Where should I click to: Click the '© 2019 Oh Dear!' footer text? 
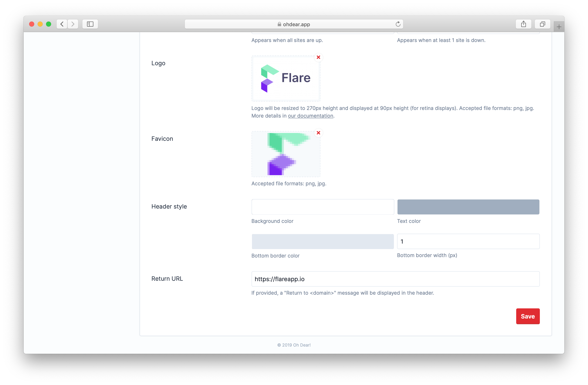pos(294,345)
